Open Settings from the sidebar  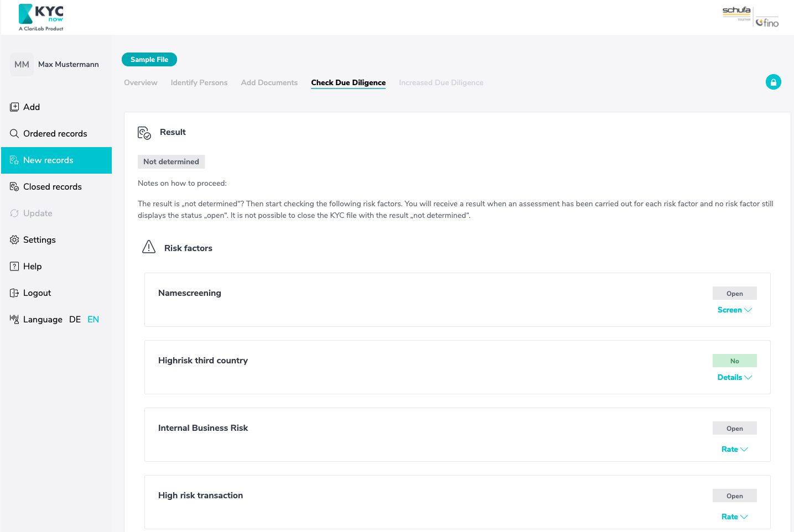point(56,239)
